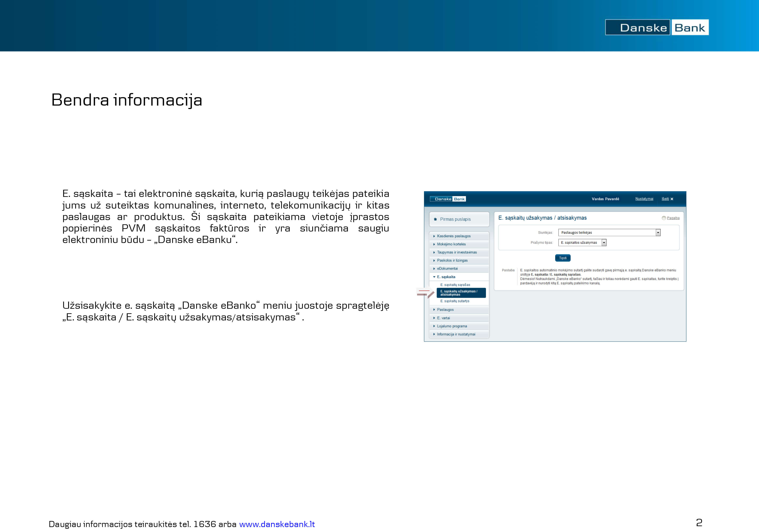Click the Siuntėjas label

(x=545, y=232)
